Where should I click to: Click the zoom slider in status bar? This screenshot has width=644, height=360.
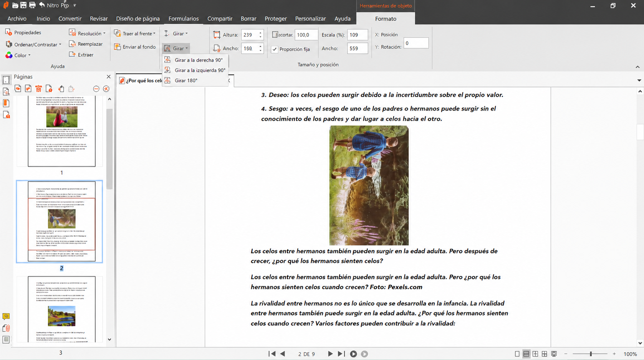590,354
